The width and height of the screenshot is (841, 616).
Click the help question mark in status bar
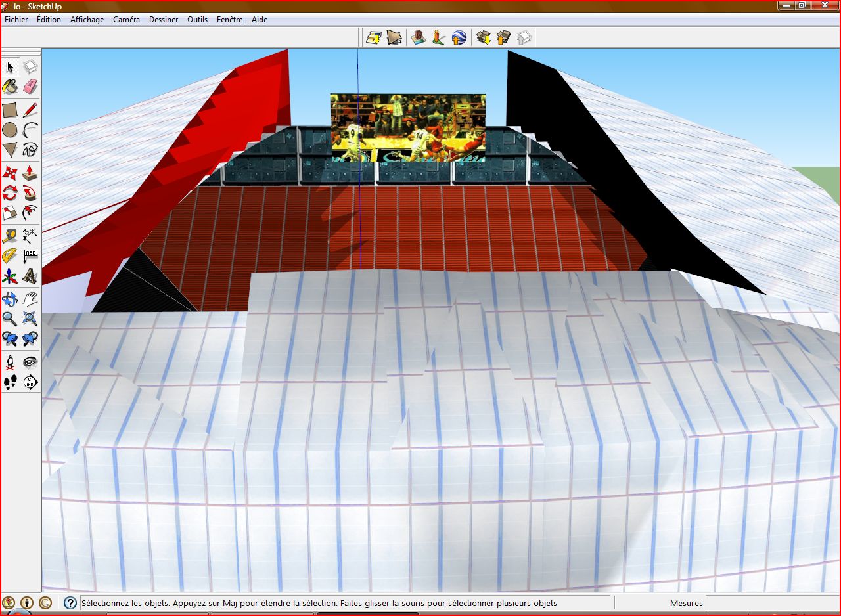(70, 603)
